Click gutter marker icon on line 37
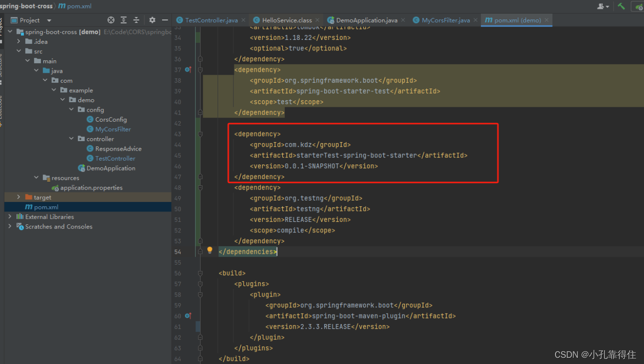The width and height of the screenshot is (644, 364). click(188, 70)
